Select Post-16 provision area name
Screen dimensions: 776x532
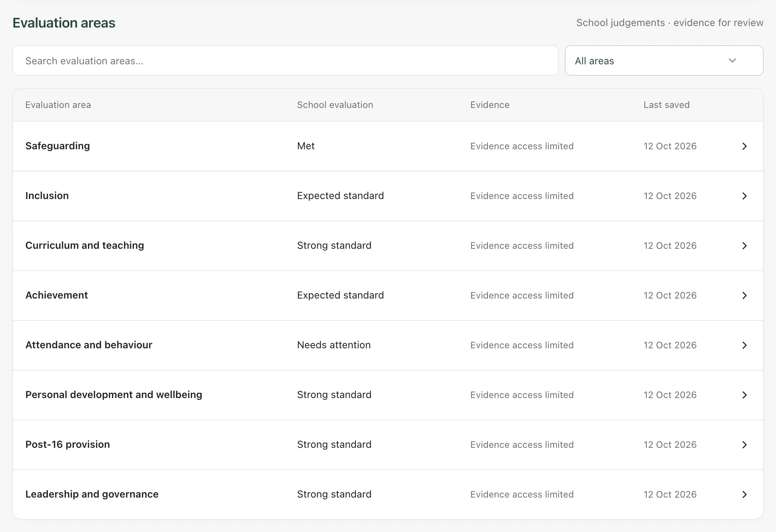[x=68, y=444]
